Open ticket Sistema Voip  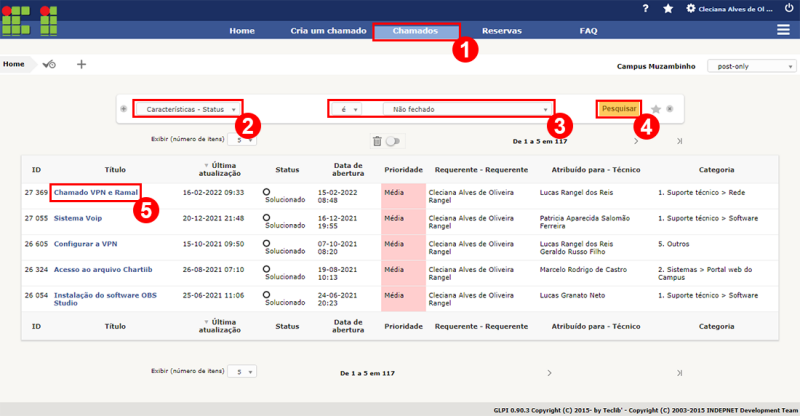[x=78, y=218]
